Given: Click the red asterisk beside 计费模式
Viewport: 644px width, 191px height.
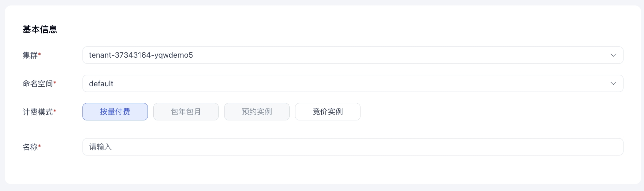Looking at the screenshot, I should [x=55, y=111].
